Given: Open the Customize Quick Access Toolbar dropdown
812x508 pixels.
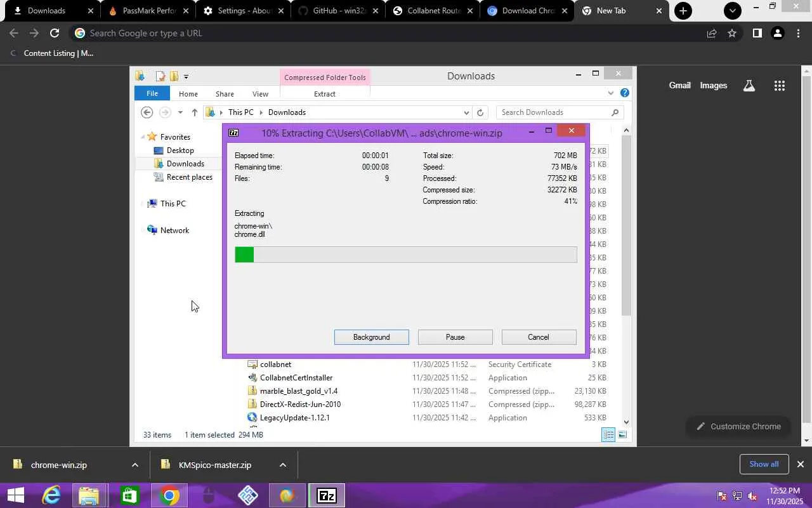Looking at the screenshot, I should [186, 77].
